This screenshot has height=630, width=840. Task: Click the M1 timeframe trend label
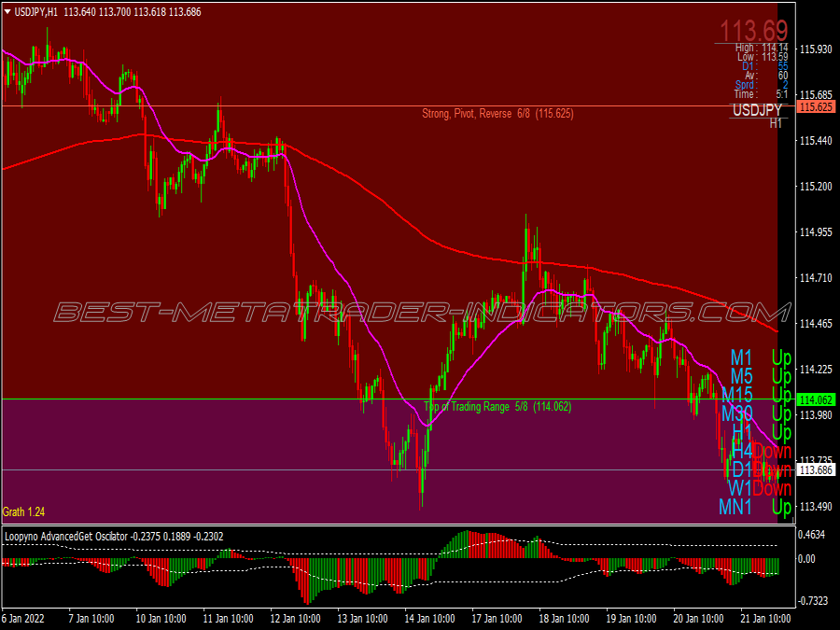[741, 357]
